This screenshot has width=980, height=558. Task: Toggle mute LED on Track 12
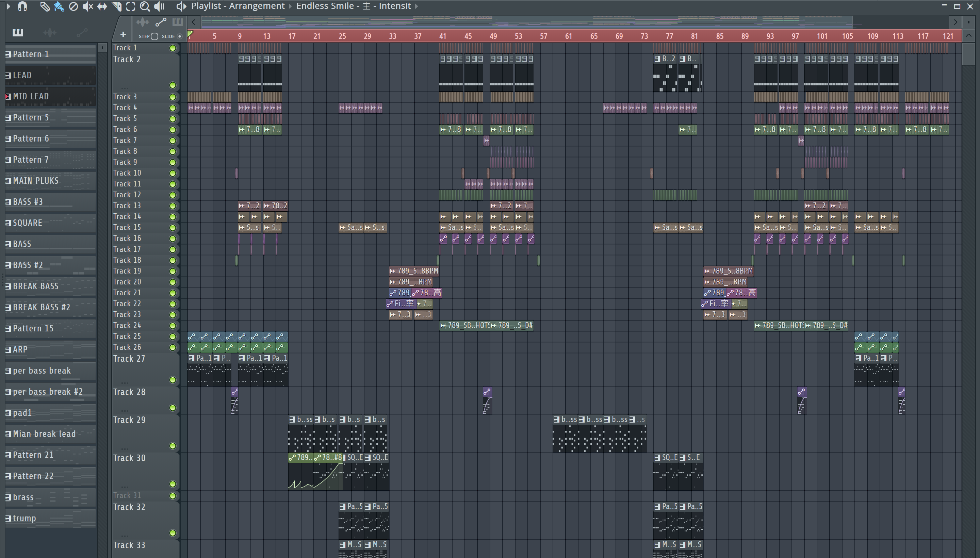tap(173, 195)
